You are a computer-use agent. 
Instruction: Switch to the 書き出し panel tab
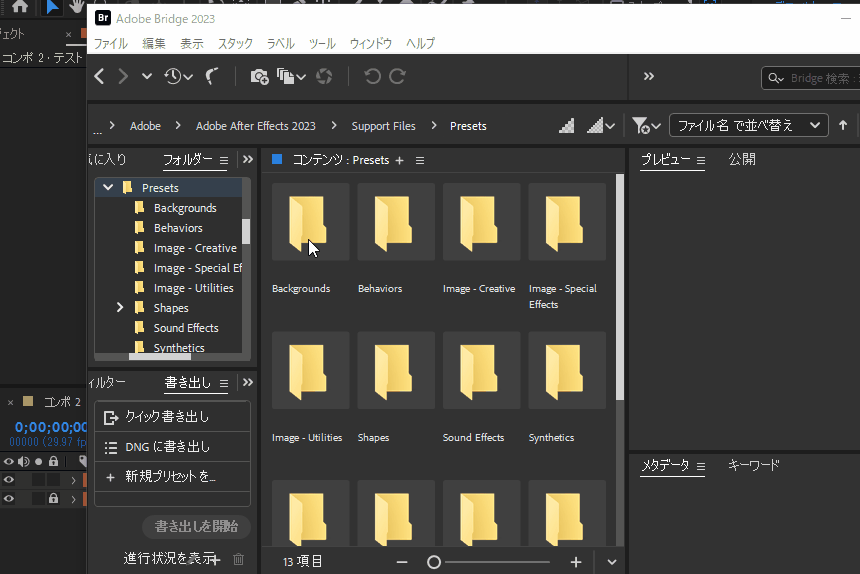(x=188, y=382)
